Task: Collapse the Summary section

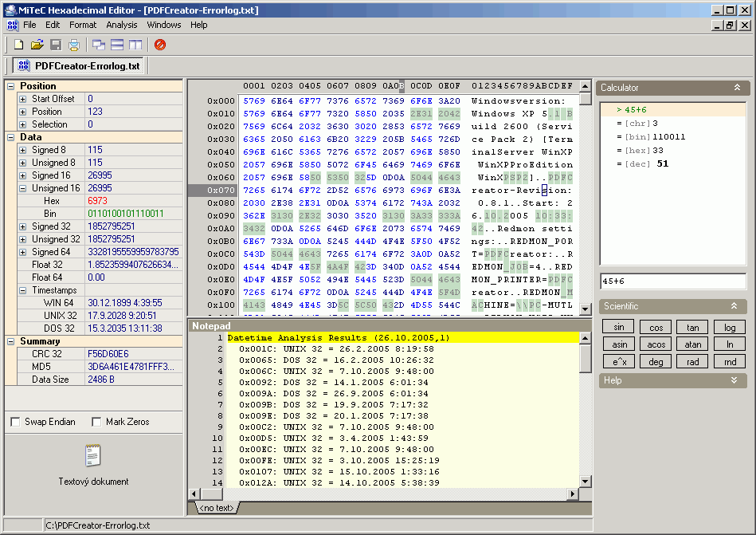Action: (x=11, y=341)
